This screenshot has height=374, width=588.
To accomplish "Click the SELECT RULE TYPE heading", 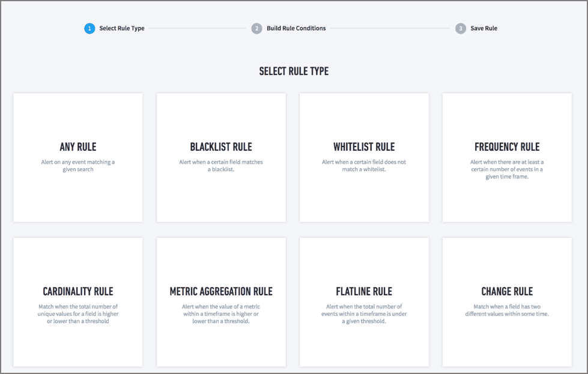I will click(294, 71).
